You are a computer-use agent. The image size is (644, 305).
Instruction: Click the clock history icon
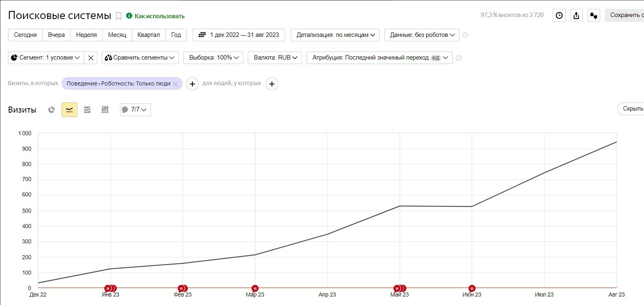[x=559, y=15]
